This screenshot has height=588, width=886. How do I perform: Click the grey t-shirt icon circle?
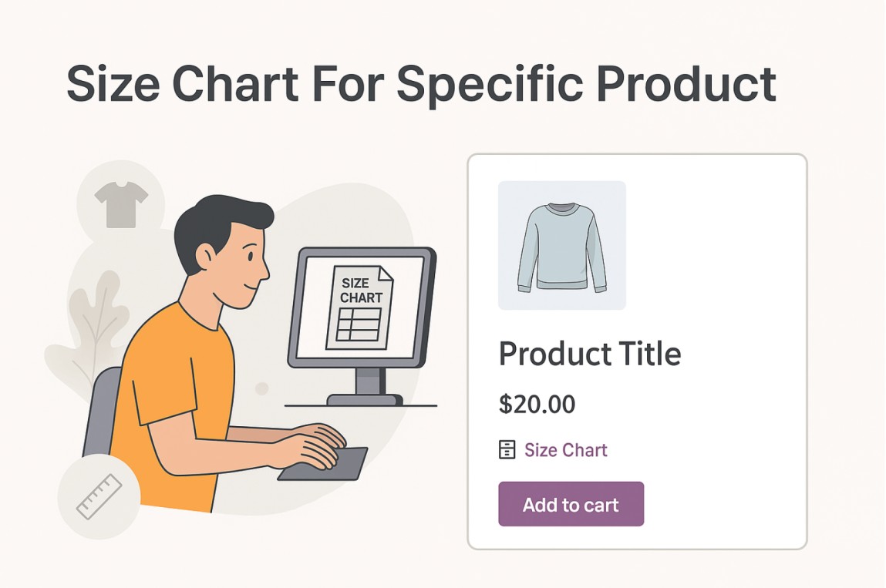tap(120, 203)
